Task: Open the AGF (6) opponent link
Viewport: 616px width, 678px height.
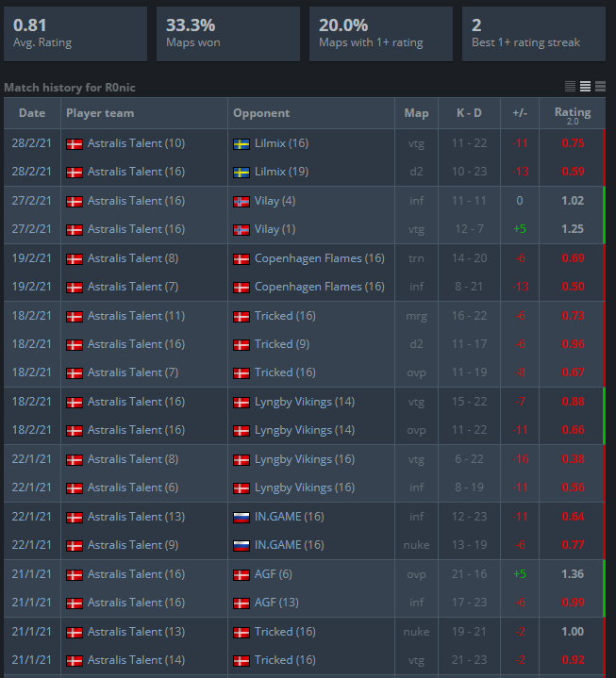Action: (273, 574)
